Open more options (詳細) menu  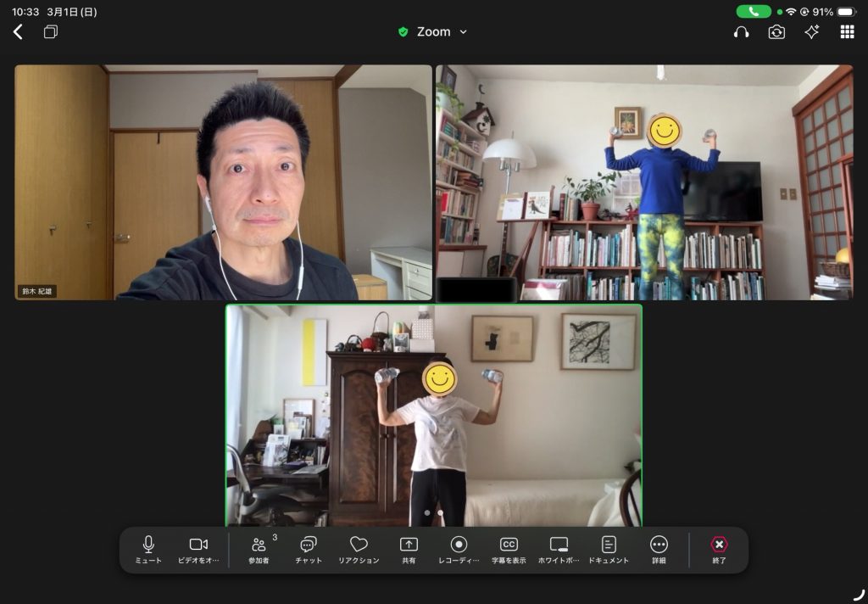(659, 549)
